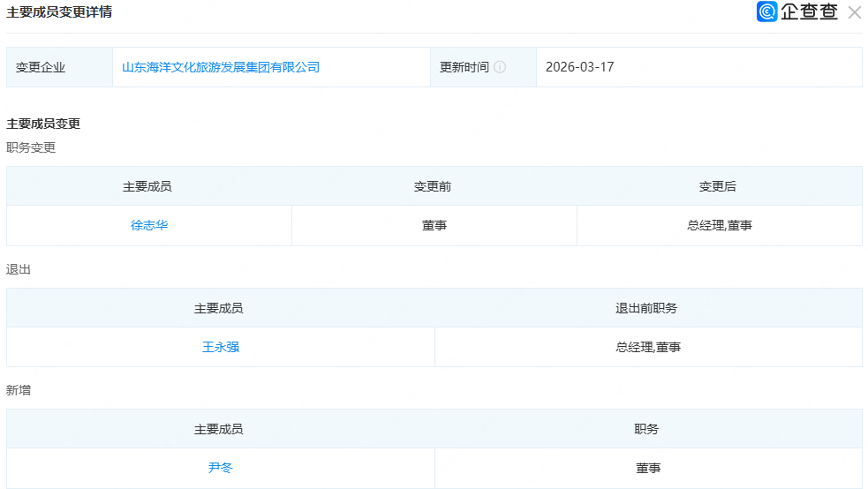Select the 退出 section label
The image size is (868, 489).
point(19,269)
